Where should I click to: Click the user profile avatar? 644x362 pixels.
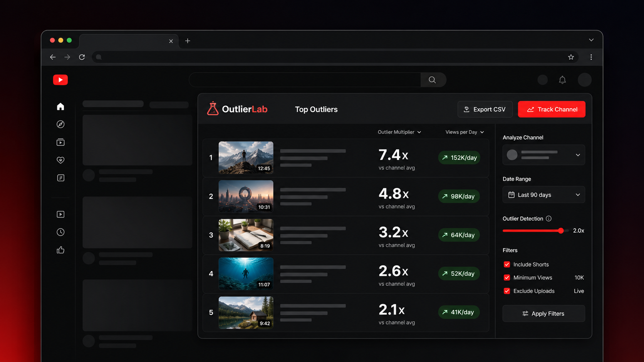[585, 80]
